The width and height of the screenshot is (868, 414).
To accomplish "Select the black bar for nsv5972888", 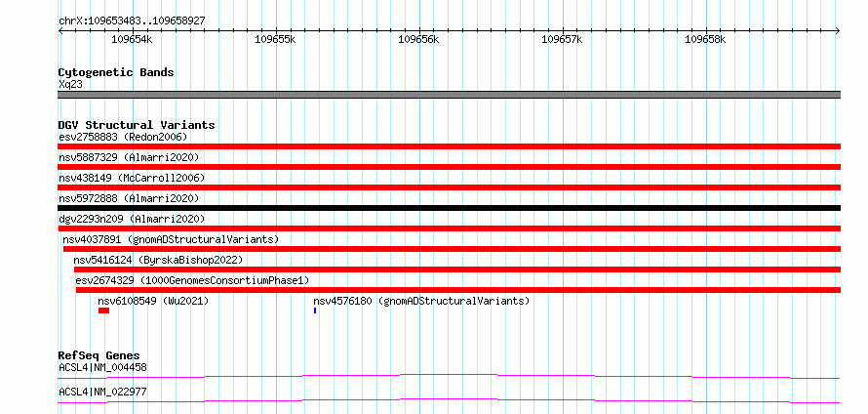I will coord(449,208).
